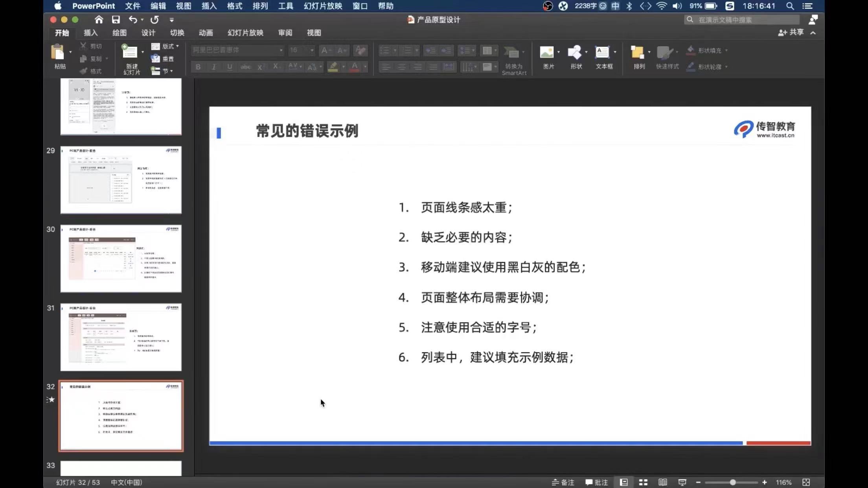
Task: Switch to slide sorter grid view icon
Action: (x=643, y=482)
